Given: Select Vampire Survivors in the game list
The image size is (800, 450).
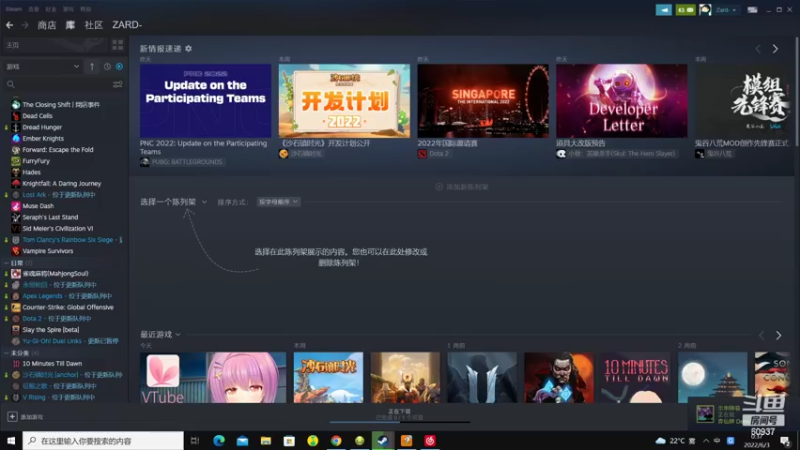Looking at the screenshot, I should click(47, 251).
